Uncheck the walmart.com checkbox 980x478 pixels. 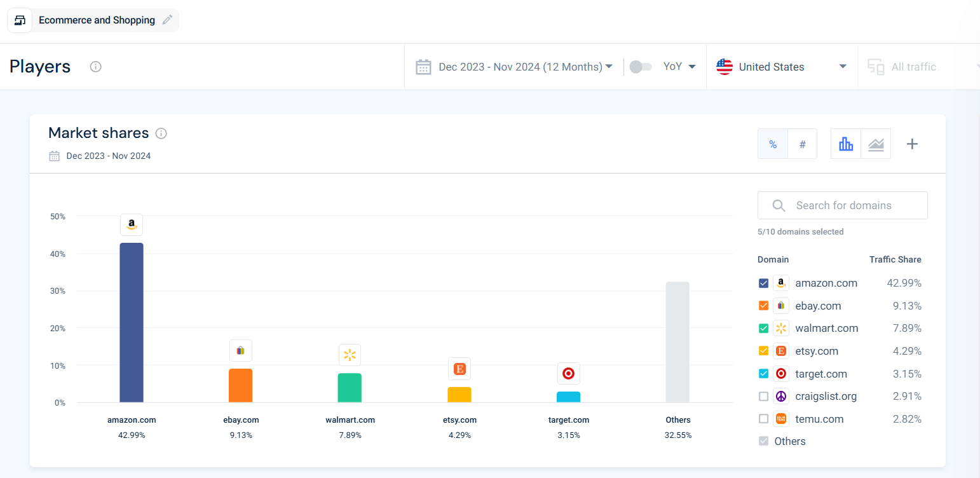[764, 328]
